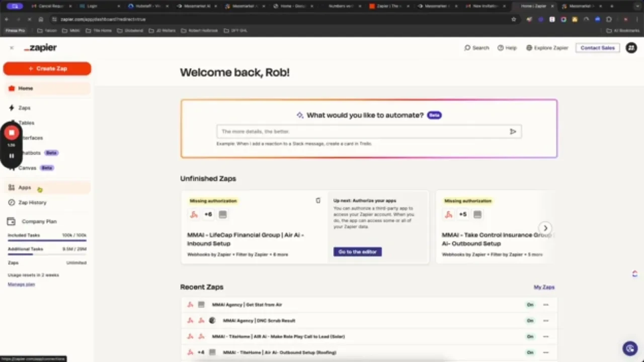
Task: Open the Robert Holbrook bookmarks folder
Action: (x=200, y=31)
